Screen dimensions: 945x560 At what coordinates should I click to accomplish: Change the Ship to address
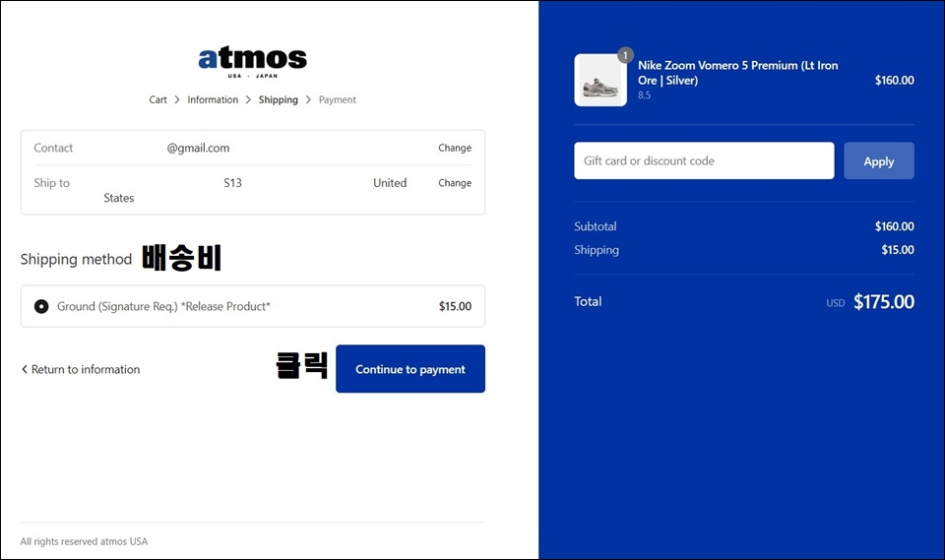tap(455, 183)
